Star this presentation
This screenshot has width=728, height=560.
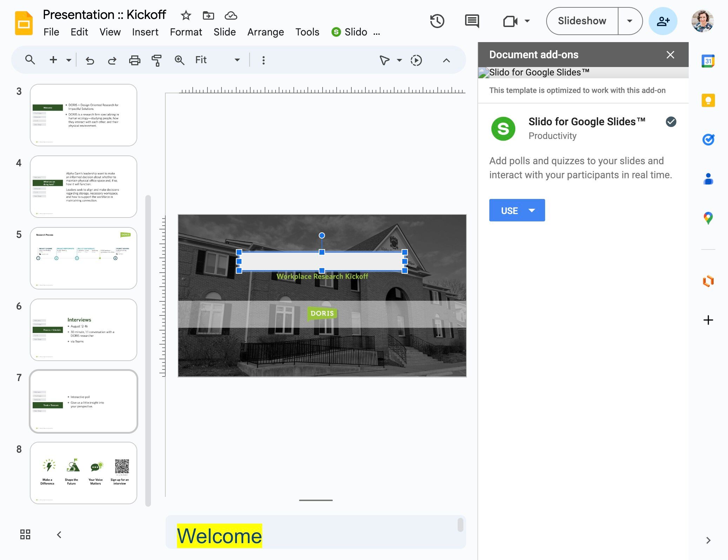pos(186,15)
